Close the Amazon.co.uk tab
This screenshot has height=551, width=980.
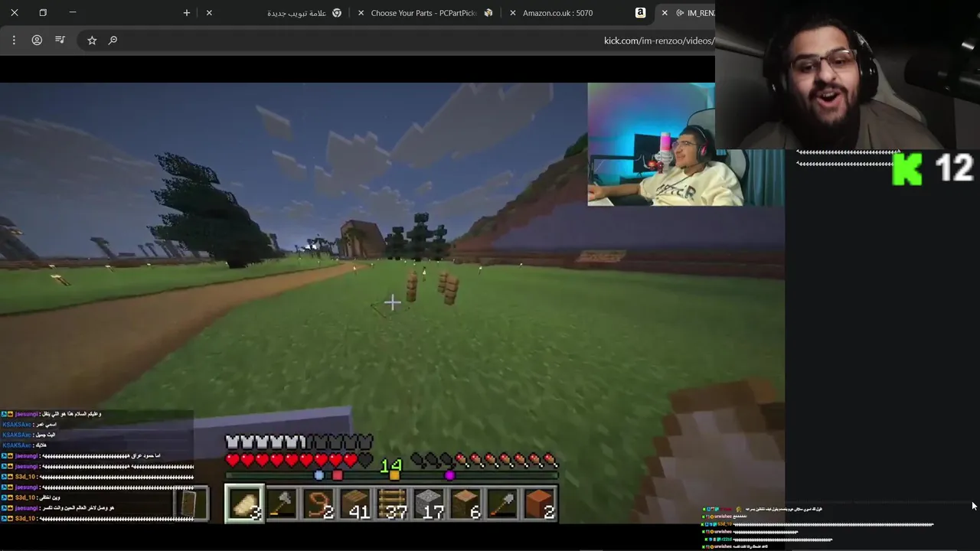point(513,13)
